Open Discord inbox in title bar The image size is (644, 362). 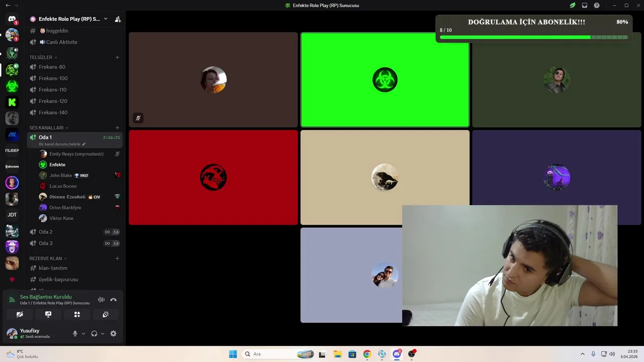(x=585, y=6)
